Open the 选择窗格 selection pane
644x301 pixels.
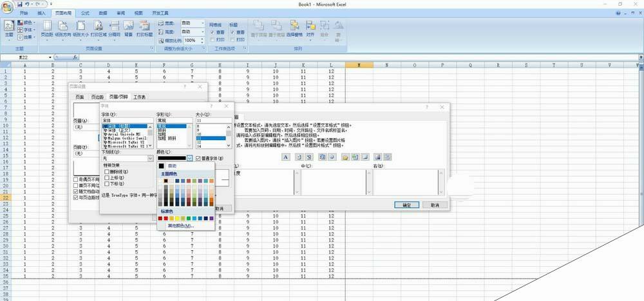[294, 30]
